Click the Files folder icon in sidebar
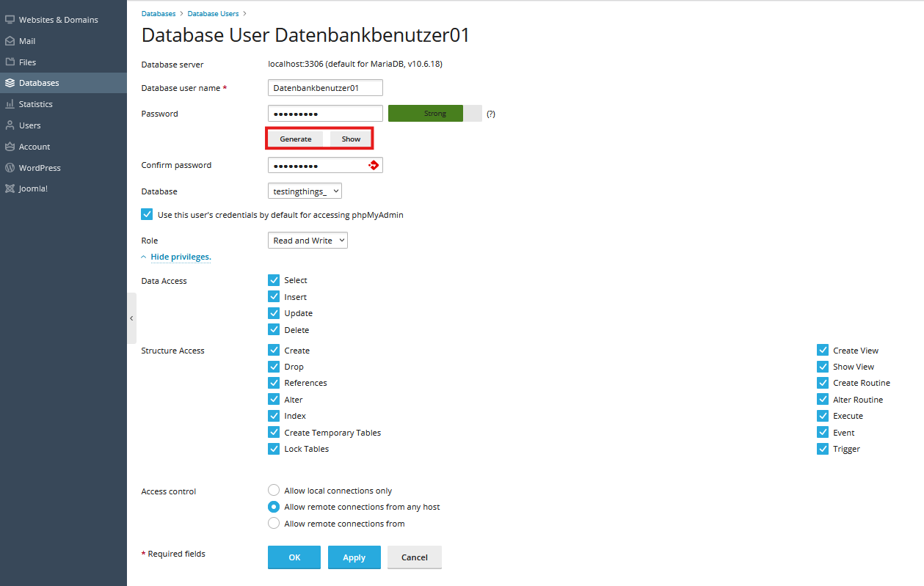This screenshot has width=924, height=586. [10, 62]
